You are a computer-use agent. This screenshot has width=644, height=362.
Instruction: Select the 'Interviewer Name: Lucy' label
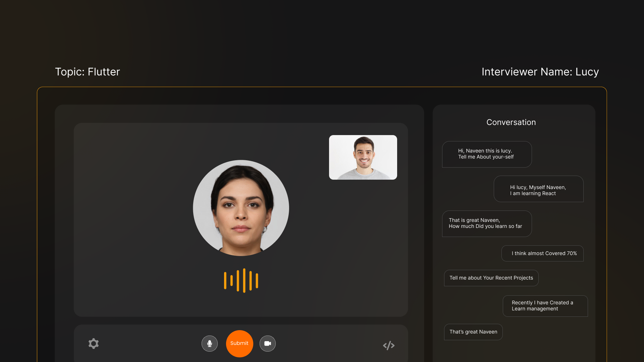540,72
